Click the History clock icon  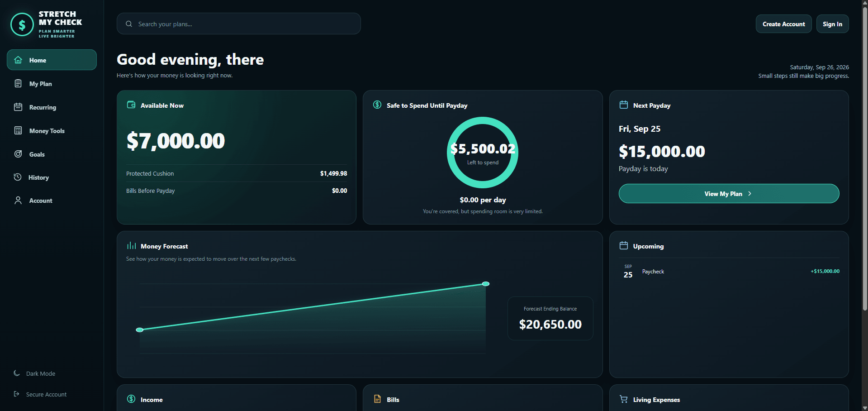(x=18, y=177)
